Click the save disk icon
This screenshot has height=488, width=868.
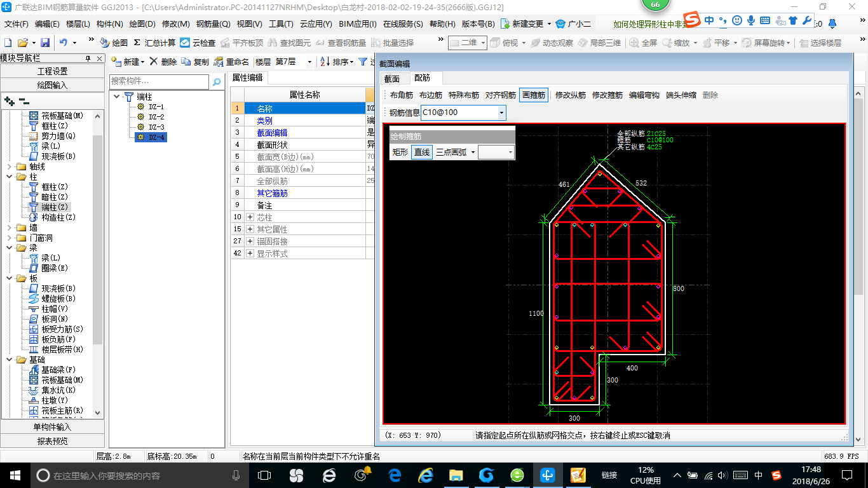[45, 43]
